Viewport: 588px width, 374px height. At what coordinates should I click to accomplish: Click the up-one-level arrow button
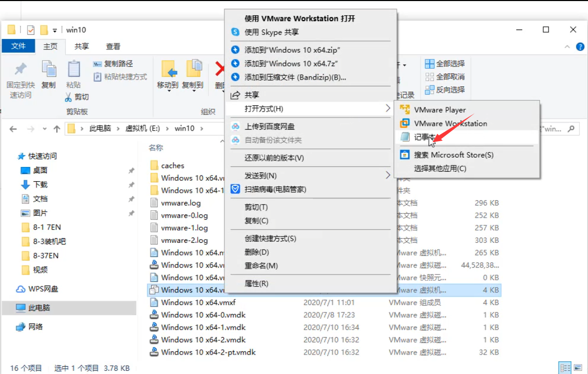point(56,127)
